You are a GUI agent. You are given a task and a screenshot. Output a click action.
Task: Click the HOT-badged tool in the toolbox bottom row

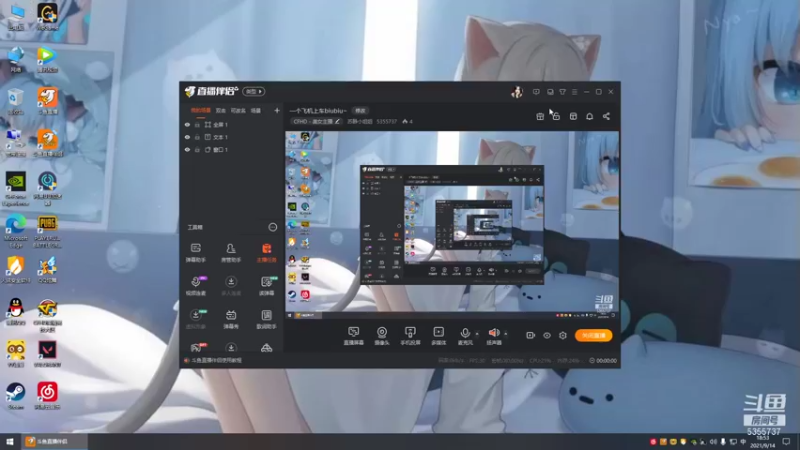pos(196,348)
